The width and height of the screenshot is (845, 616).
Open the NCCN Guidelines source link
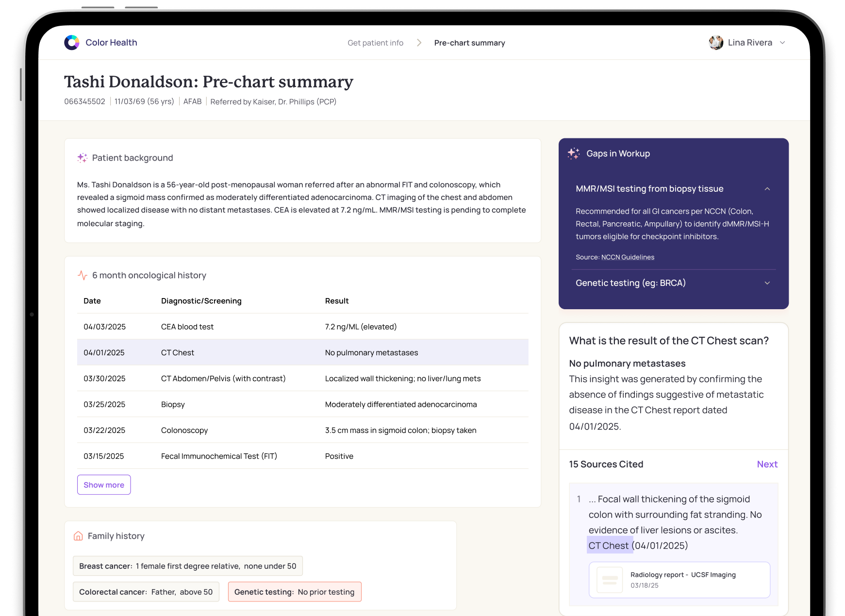[x=628, y=257]
